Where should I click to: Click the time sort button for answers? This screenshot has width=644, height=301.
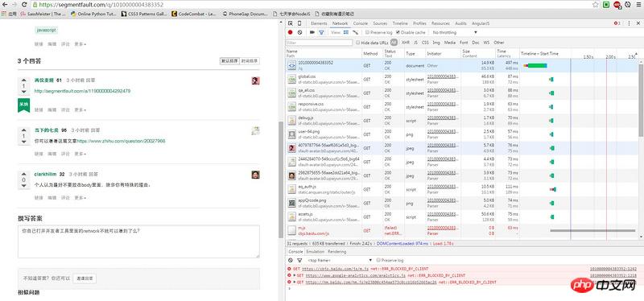[x=250, y=61]
